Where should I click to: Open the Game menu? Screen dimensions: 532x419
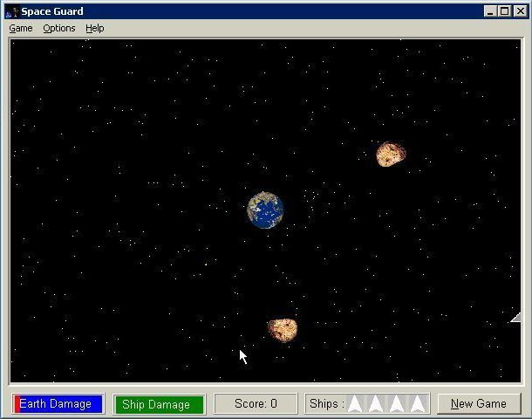point(21,28)
